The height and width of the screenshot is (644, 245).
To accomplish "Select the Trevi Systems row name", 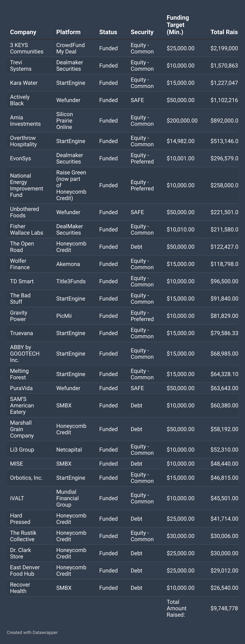I will [x=21, y=65].
